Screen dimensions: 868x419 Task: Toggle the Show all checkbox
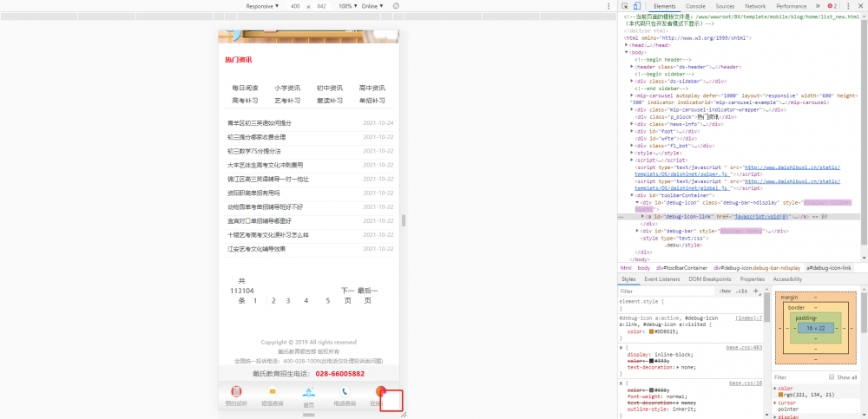click(x=832, y=377)
